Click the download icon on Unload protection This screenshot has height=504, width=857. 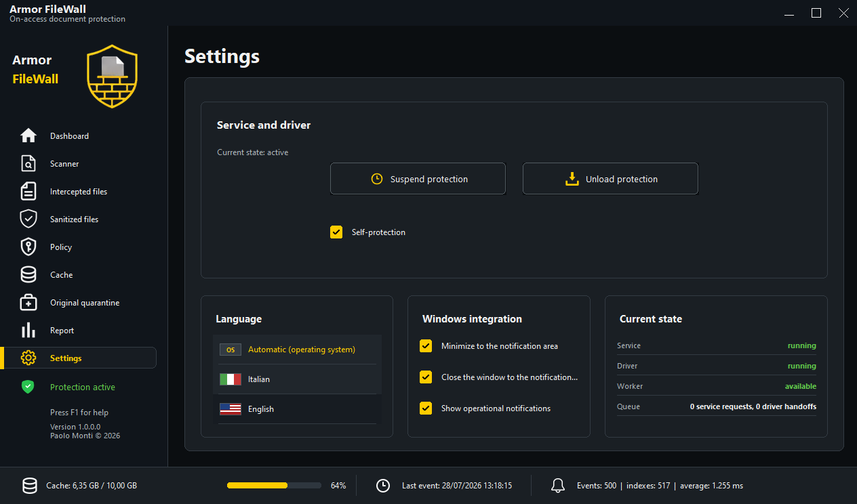[572, 179]
